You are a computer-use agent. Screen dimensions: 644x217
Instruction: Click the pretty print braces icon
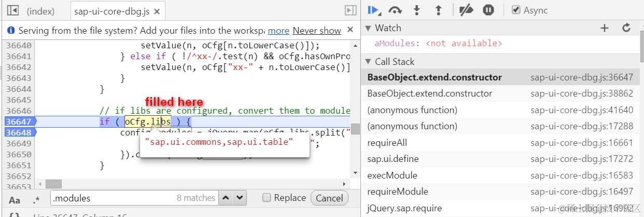pos(15,214)
